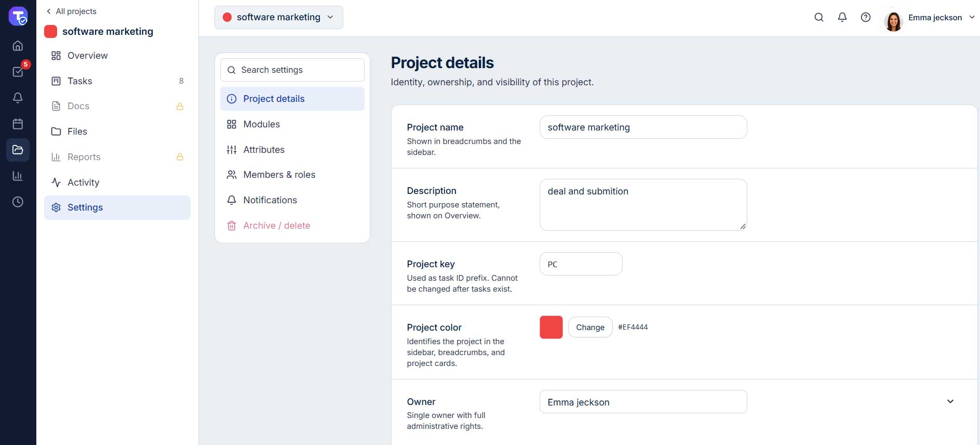Click the red project icon in sidebar
The height and width of the screenshot is (445, 980).
pyautogui.click(x=50, y=32)
